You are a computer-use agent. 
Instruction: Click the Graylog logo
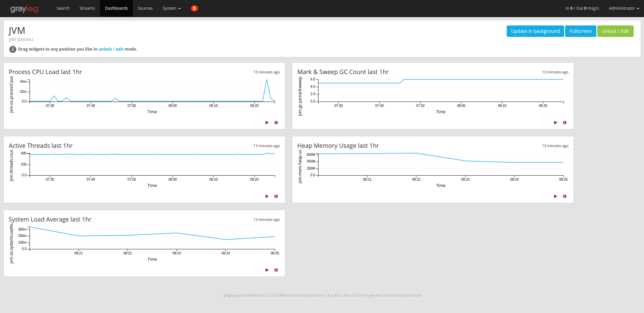coord(24,8)
